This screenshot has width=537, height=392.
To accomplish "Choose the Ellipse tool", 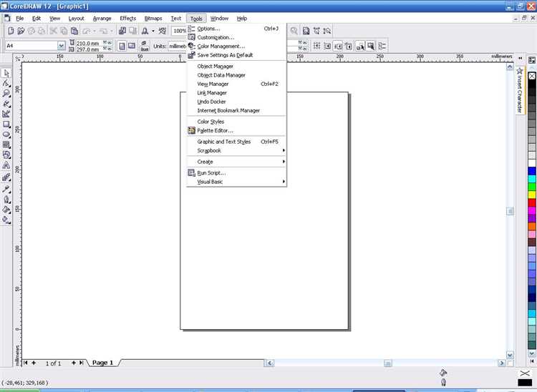I will pyautogui.click(x=6, y=134).
